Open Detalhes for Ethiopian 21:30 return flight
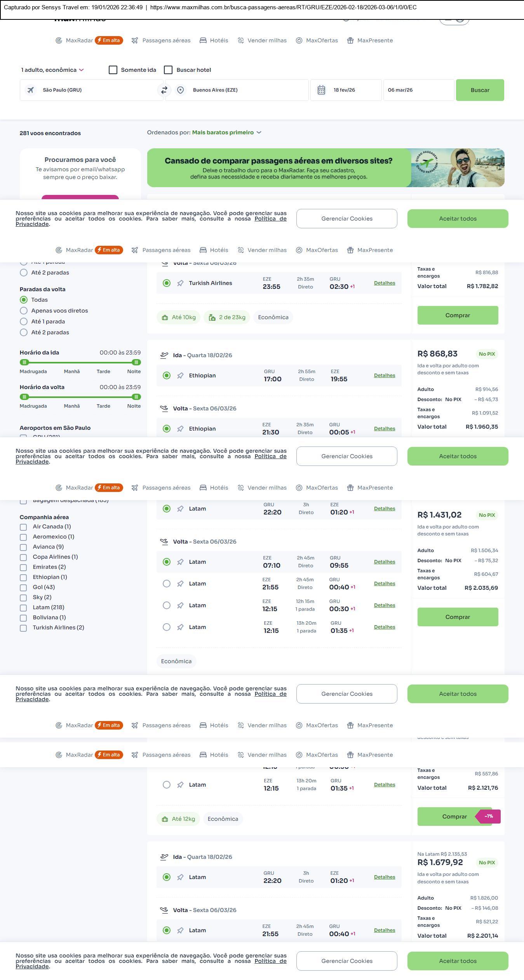The width and height of the screenshot is (524, 980). click(384, 429)
